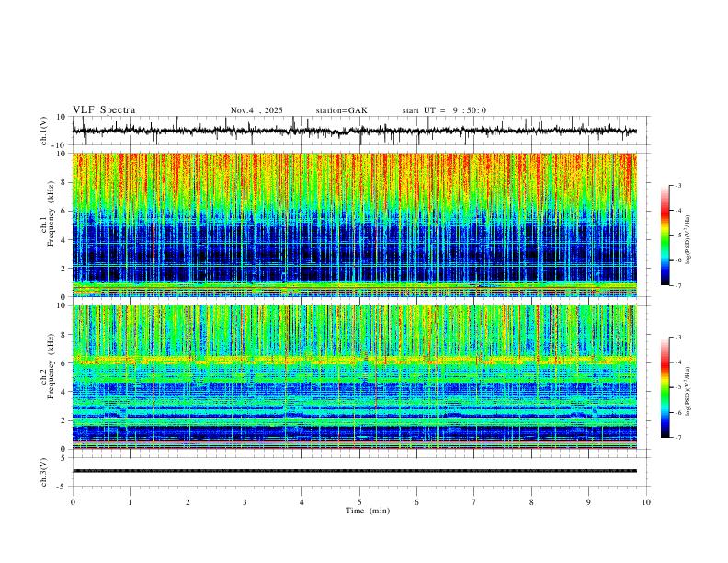Click the "-5" tick on lower colorbar

tap(677, 387)
